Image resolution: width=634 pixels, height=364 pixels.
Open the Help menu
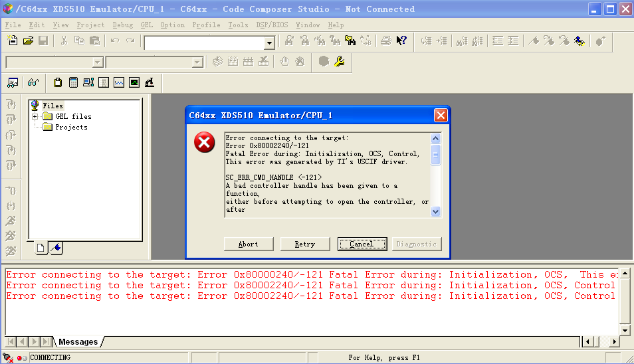tap(336, 25)
